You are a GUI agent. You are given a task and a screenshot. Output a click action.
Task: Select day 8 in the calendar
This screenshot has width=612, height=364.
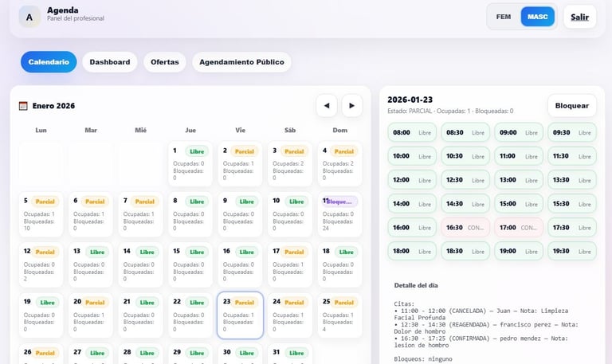coord(190,214)
